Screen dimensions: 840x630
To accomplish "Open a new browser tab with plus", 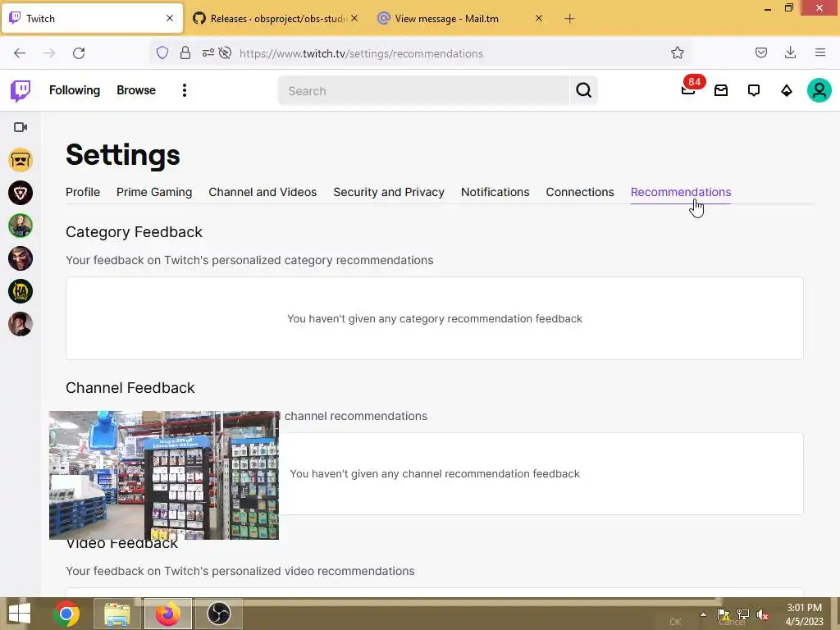I will 569,19.
